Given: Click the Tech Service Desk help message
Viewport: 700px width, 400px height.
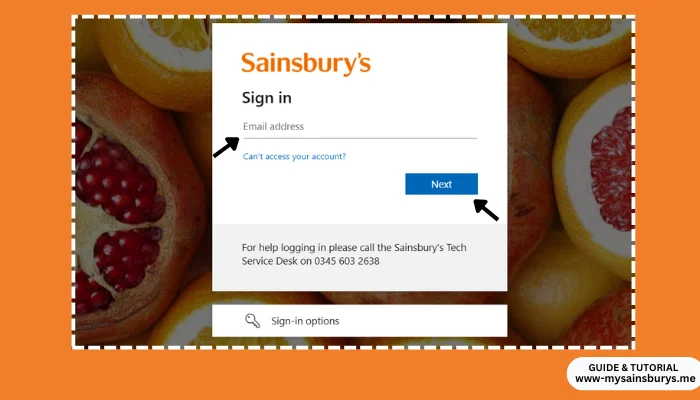Looking at the screenshot, I should [x=354, y=254].
